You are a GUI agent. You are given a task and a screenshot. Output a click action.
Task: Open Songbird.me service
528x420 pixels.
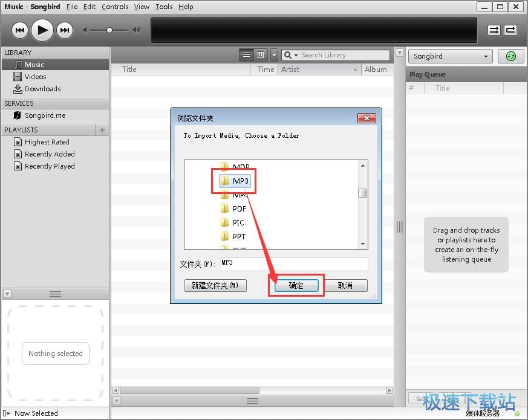45,115
